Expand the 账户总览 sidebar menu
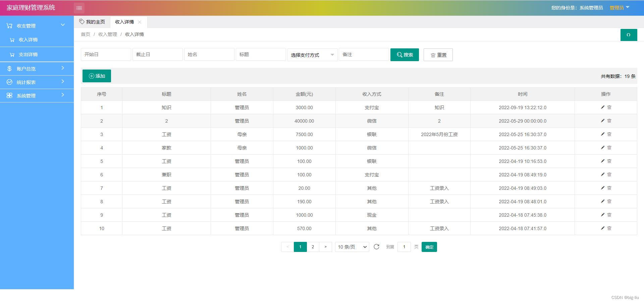This screenshot has height=303, width=644. (x=37, y=69)
